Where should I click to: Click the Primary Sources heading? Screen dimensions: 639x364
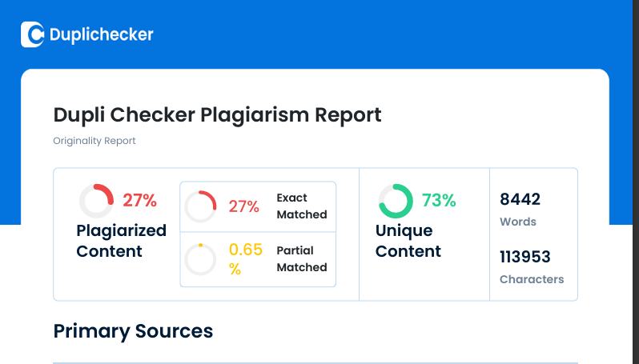pyautogui.click(x=133, y=331)
